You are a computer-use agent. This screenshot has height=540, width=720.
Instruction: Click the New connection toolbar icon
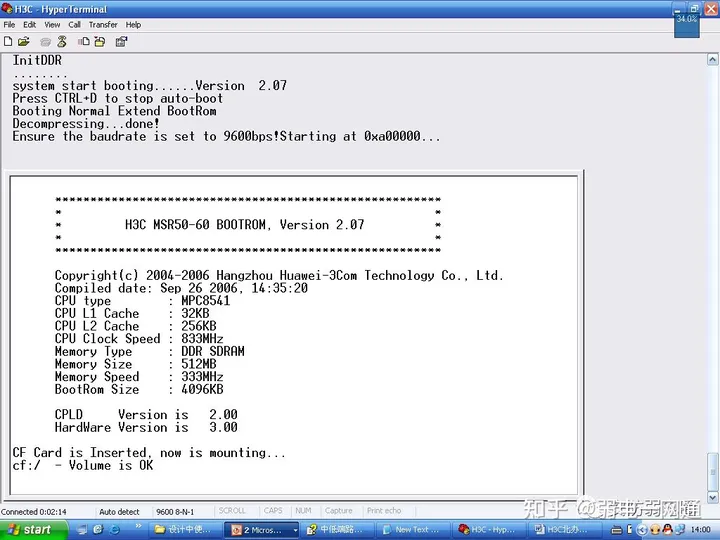tap(8, 42)
